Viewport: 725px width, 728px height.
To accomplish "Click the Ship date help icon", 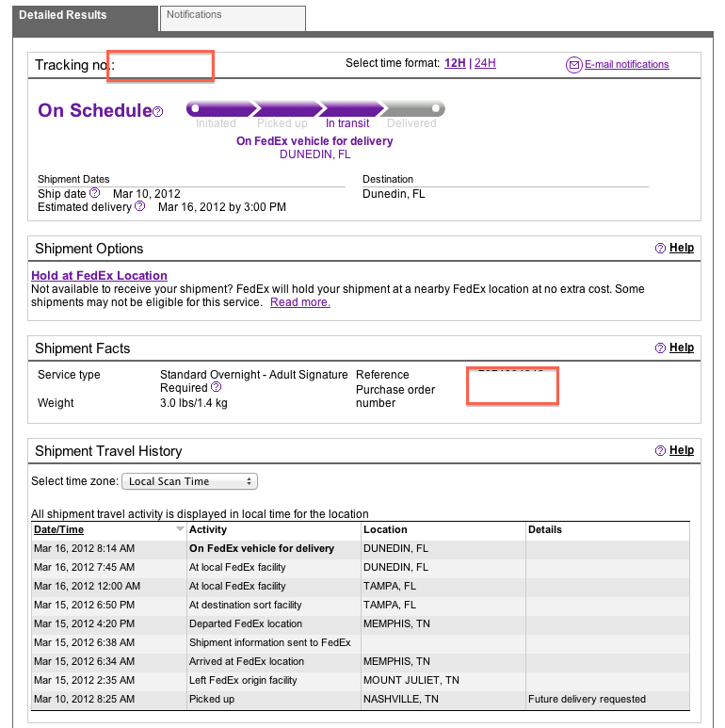I will (95, 193).
